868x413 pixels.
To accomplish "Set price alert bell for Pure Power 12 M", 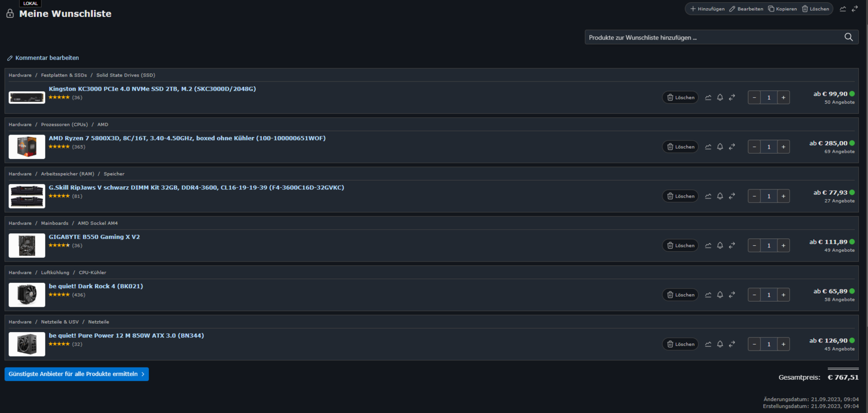I will point(720,345).
